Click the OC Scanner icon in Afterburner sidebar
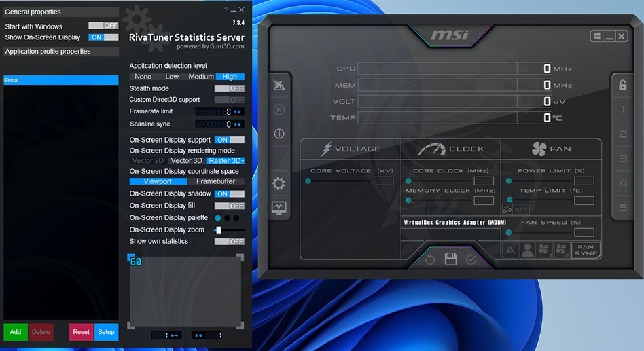 279,85
